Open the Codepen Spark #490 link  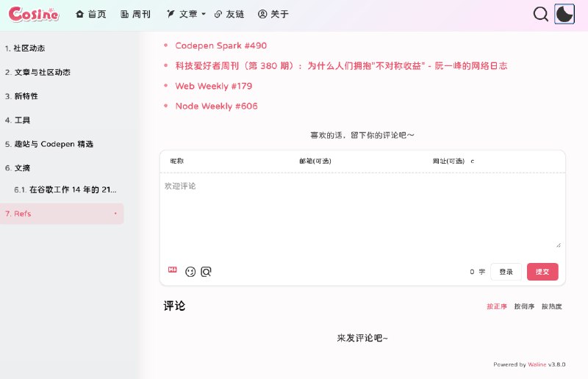point(220,46)
